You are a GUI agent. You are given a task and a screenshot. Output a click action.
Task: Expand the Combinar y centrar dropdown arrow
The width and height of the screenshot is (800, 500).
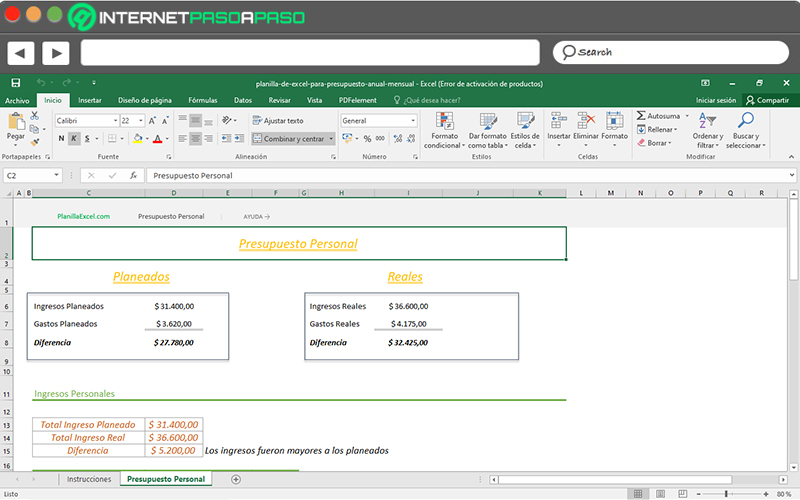click(x=331, y=139)
